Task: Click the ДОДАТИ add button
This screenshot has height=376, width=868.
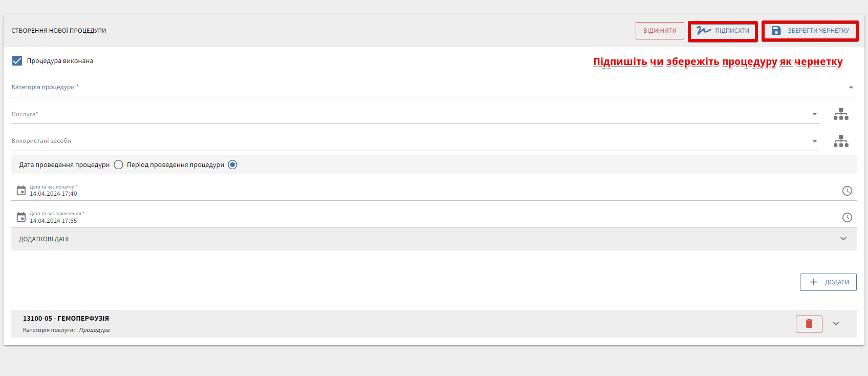Action: (828, 282)
